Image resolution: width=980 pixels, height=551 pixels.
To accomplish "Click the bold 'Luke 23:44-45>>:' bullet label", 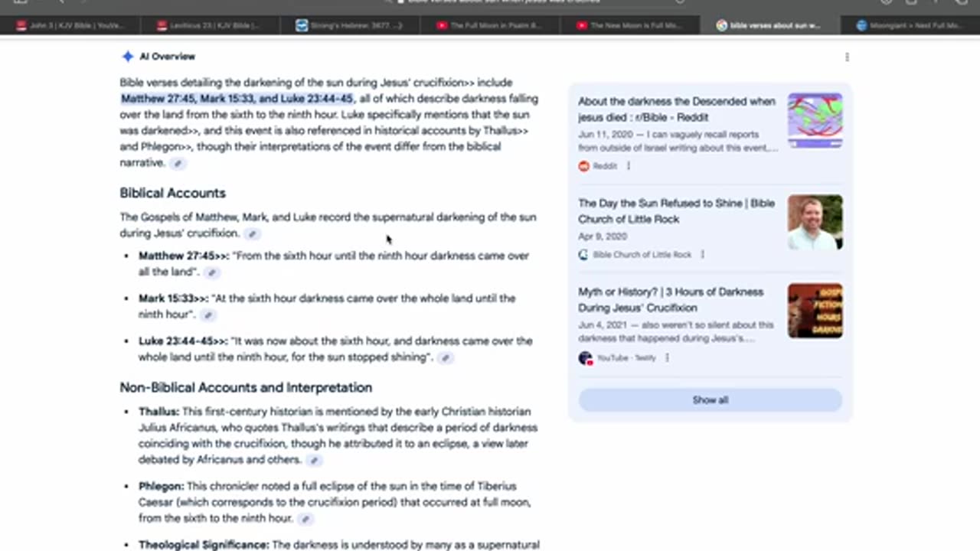I will pos(184,341).
